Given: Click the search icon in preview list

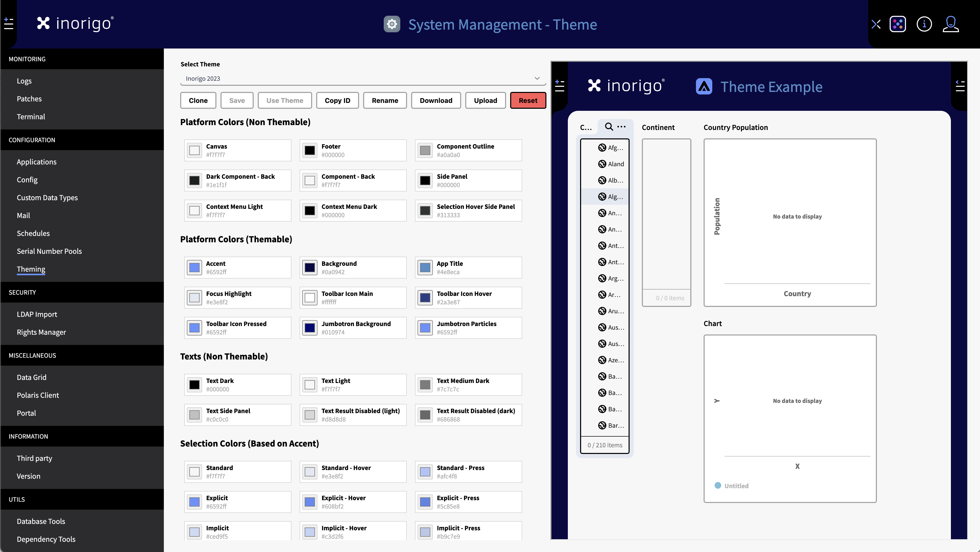Looking at the screenshot, I should point(609,127).
